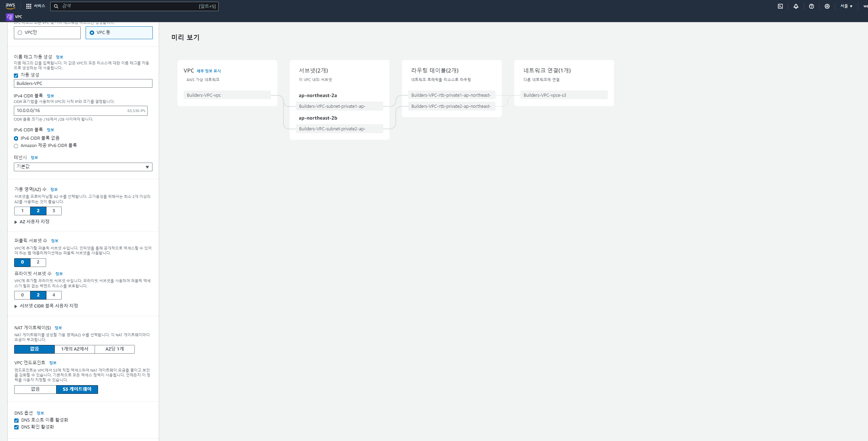Viewport: 868px width, 441px height.
Task: Click the search magnifier icon
Action: pos(56,6)
